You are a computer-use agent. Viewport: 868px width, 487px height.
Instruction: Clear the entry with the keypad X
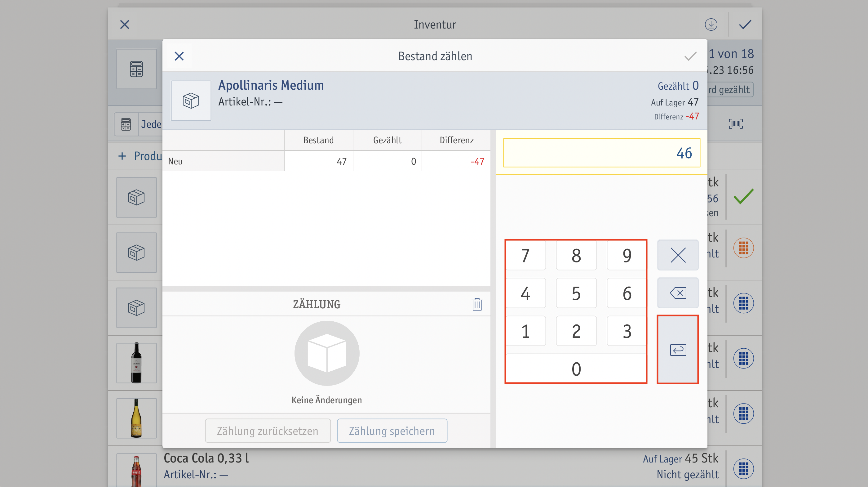click(678, 255)
